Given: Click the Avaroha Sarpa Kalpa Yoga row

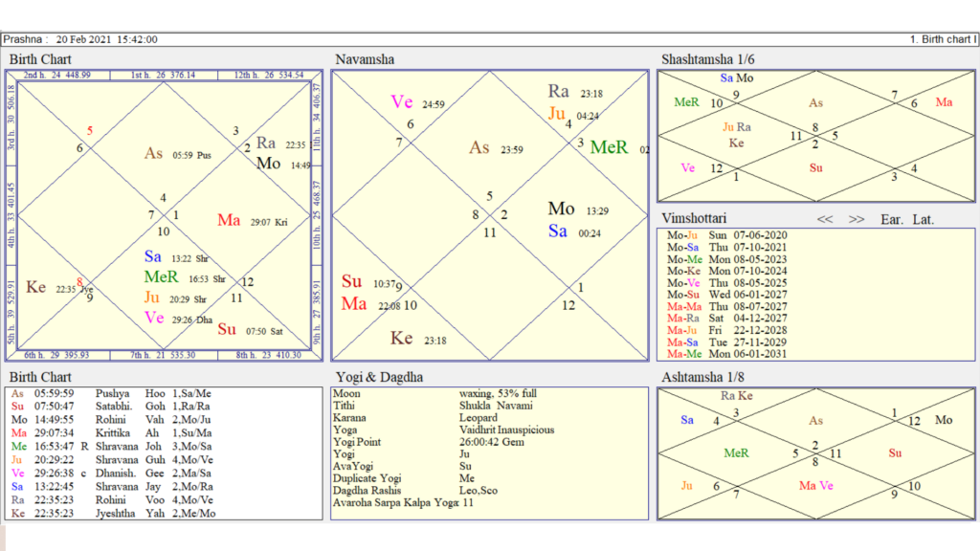Looking at the screenshot, I should tap(403, 502).
